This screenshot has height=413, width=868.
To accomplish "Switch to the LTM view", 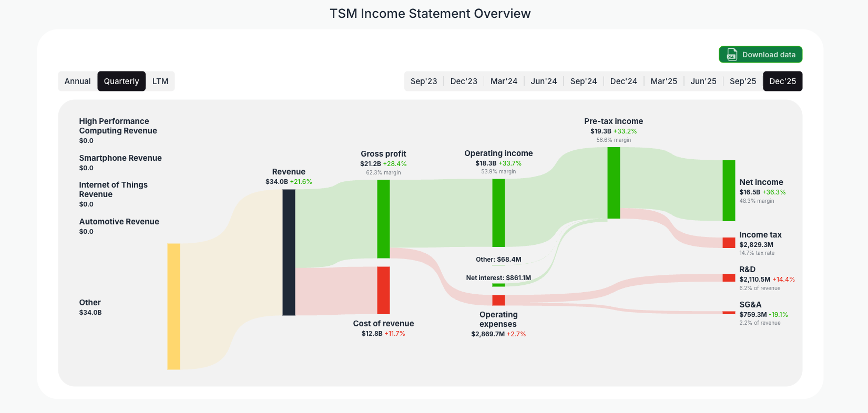I will pyautogui.click(x=160, y=81).
